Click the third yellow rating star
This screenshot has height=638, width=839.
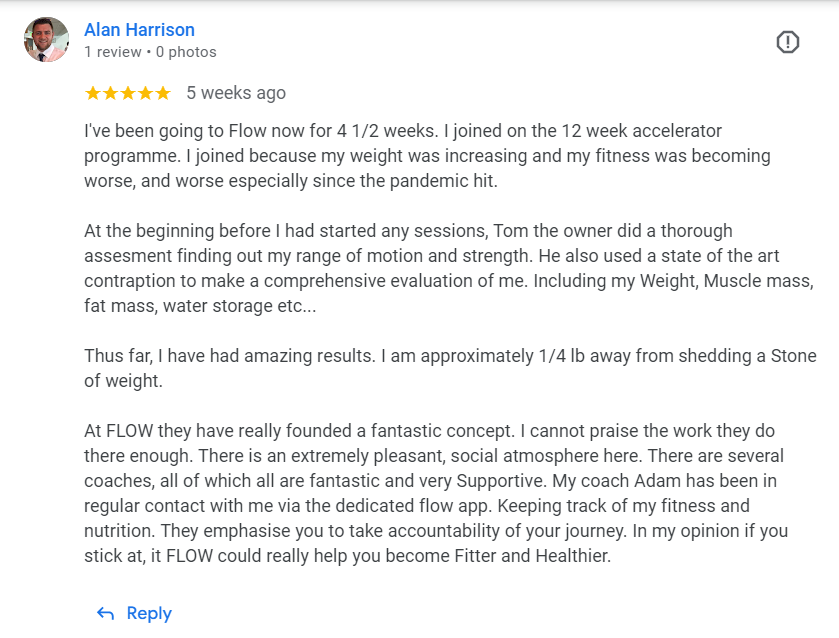pos(128,93)
